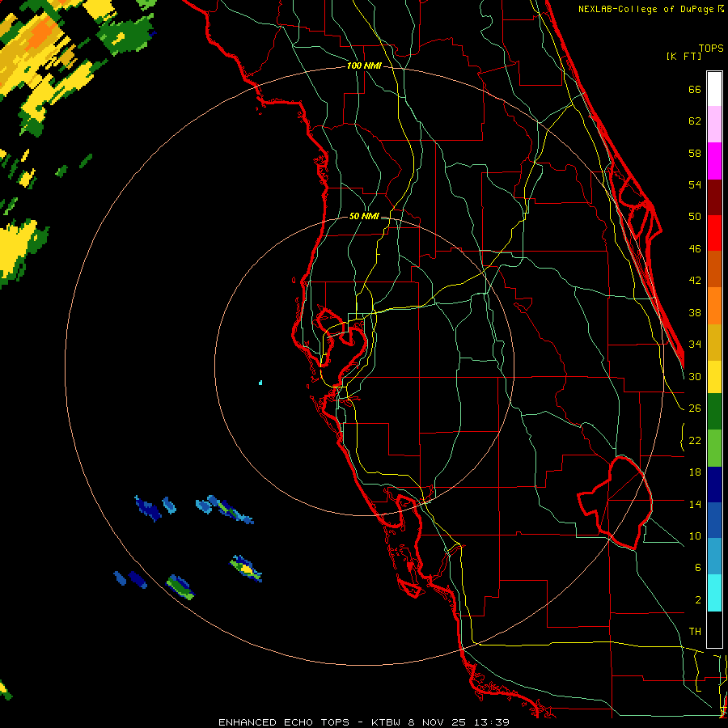Click the '6' legend value
The height and width of the screenshot is (728, 728).
[x=698, y=568]
